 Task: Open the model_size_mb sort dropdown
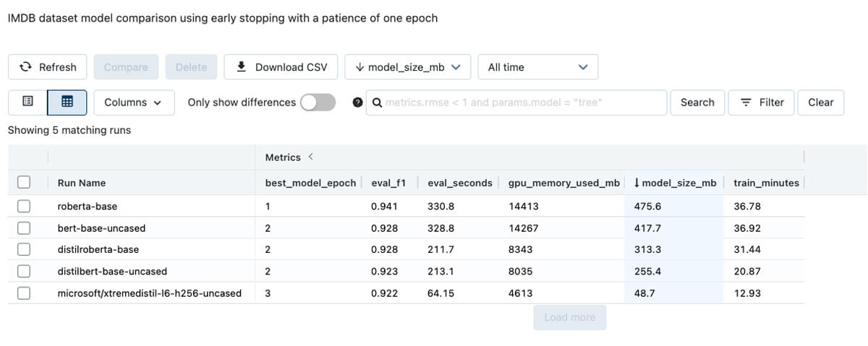click(407, 67)
